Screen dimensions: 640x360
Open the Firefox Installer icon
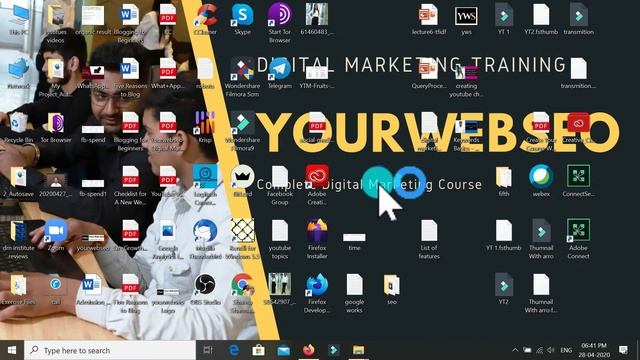317,239
